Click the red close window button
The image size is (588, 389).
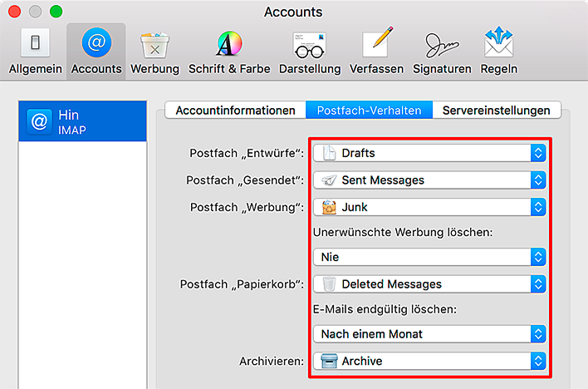[x=15, y=12]
